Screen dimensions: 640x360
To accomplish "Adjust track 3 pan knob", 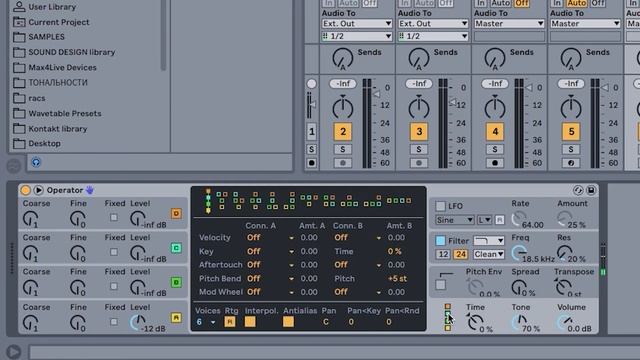I will [x=419, y=107].
